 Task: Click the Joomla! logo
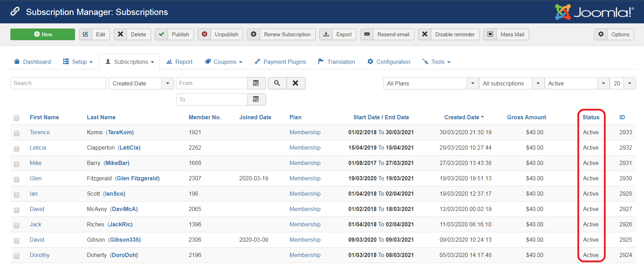click(x=594, y=12)
